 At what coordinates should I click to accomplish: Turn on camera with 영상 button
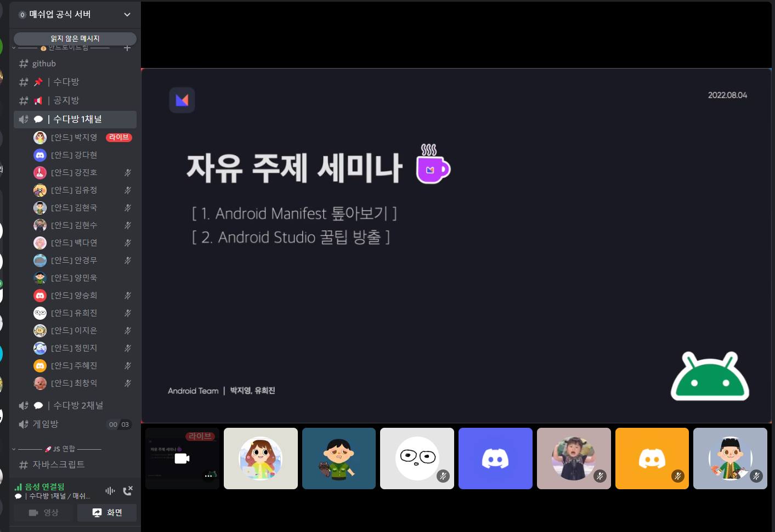(43, 512)
